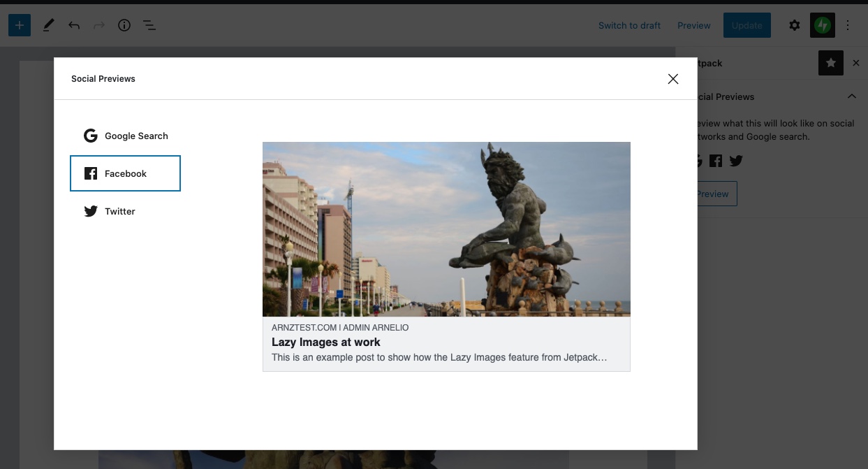Open the Details (info) icon

tap(124, 24)
